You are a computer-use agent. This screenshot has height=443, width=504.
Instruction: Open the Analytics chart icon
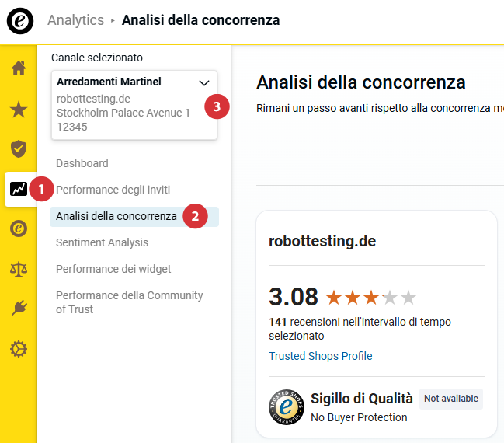[19, 188]
